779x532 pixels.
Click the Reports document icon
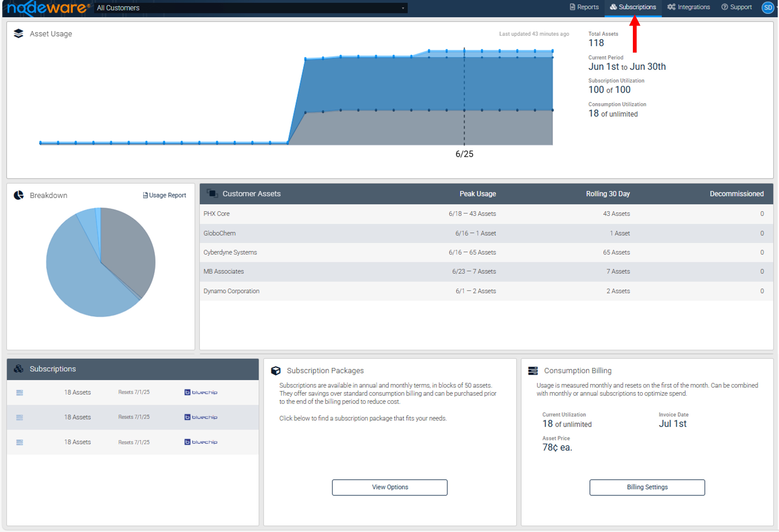[572, 7]
